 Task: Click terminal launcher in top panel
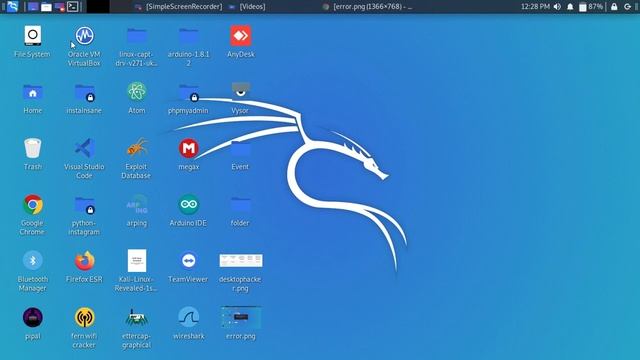point(73,7)
